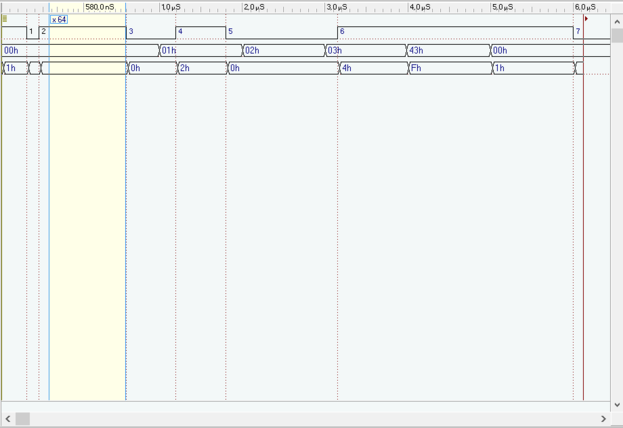623x428 pixels.
Task: Click the x64 repeat marker label
Action: (59, 19)
